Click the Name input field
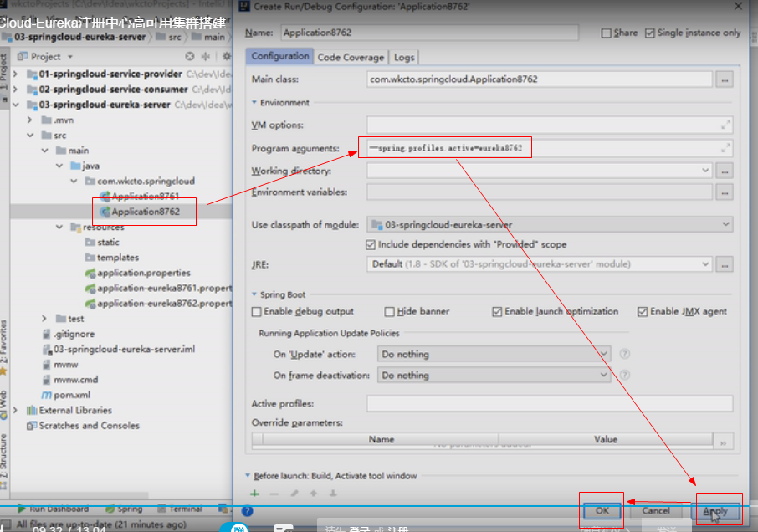The height and width of the screenshot is (532, 758). (x=429, y=33)
